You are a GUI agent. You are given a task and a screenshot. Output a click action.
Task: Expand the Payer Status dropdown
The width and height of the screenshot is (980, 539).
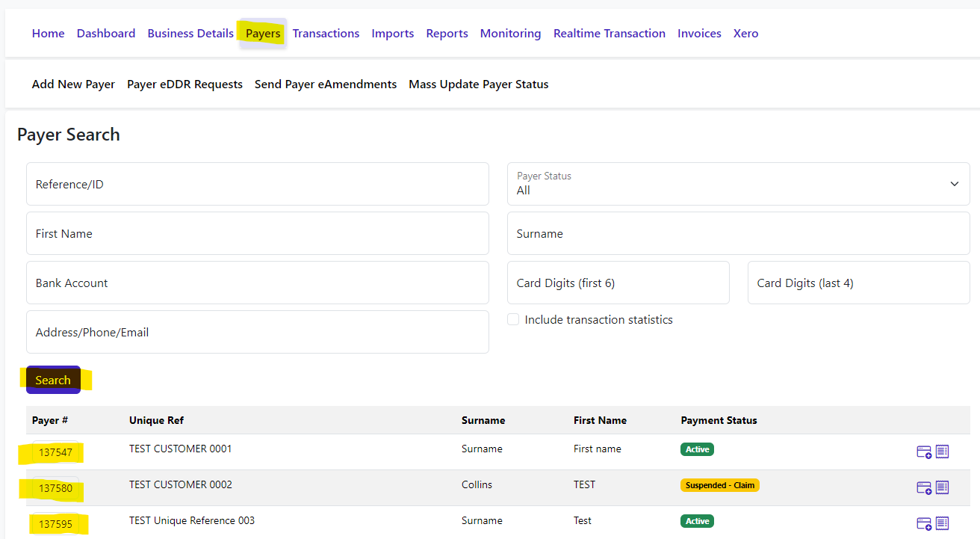click(738, 184)
